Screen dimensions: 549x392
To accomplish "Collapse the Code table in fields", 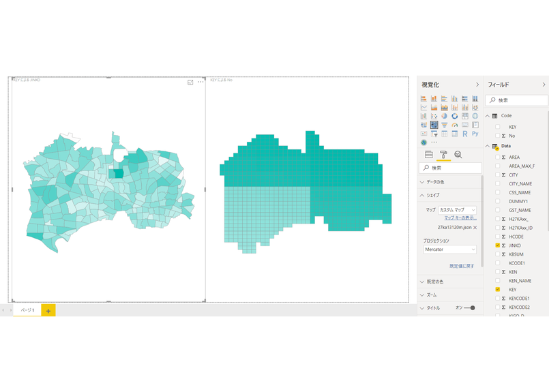I will coord(488,116).
